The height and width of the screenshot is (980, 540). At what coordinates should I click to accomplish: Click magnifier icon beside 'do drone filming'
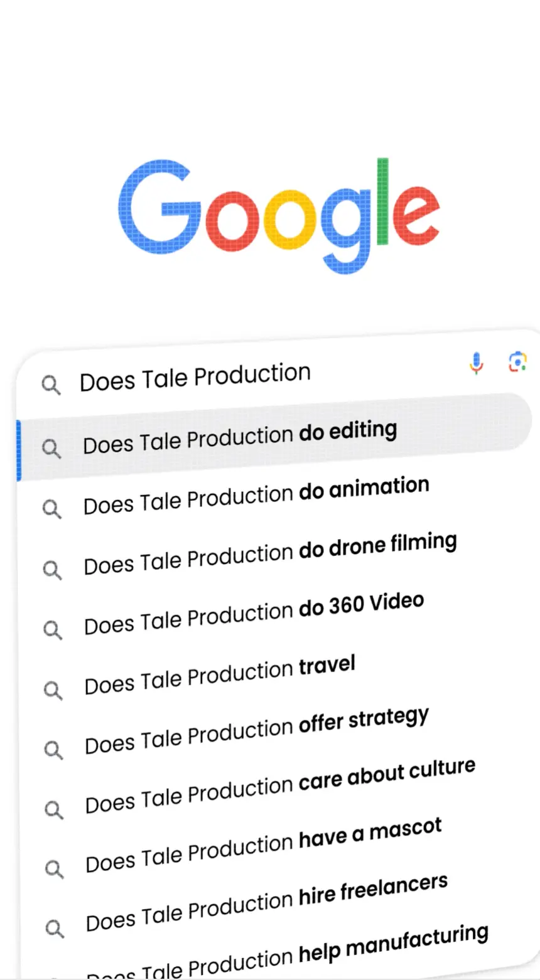click(52, 570)
